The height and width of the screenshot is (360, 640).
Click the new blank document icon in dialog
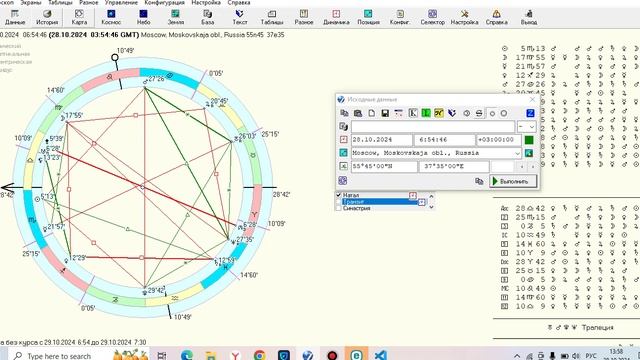[x=371, y=113]
